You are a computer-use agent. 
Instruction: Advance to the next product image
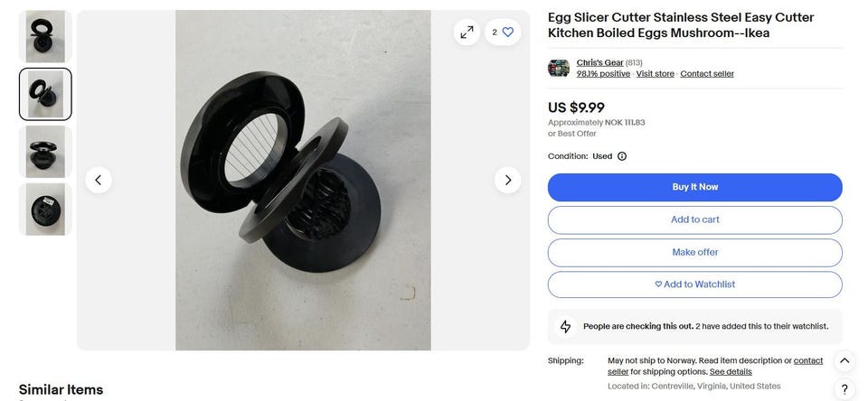click(507, 180)
